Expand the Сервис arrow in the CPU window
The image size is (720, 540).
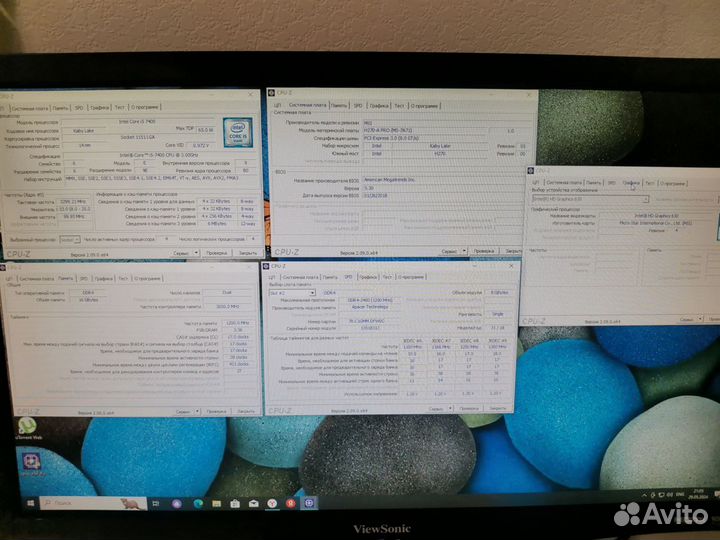coord(196,253)
